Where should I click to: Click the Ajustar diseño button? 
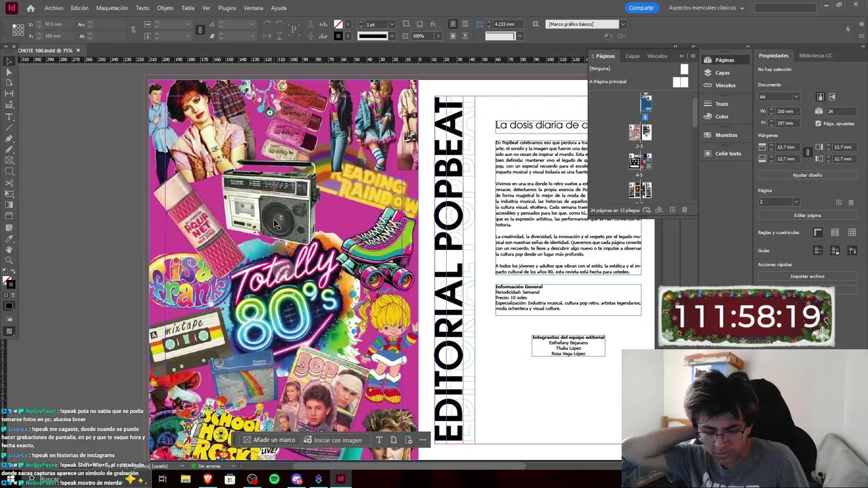coord(807,175)
